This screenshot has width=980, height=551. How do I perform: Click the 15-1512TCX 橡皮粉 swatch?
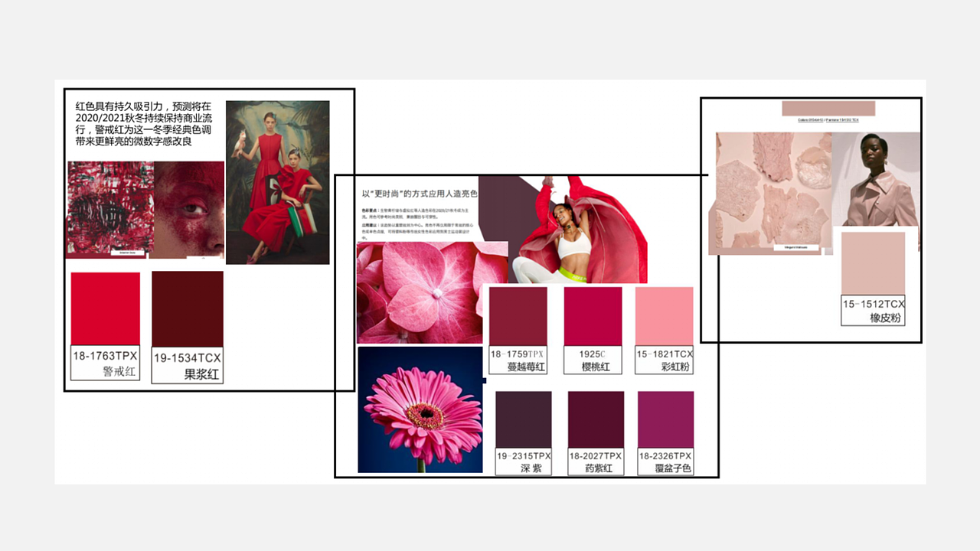click(873, 264)
